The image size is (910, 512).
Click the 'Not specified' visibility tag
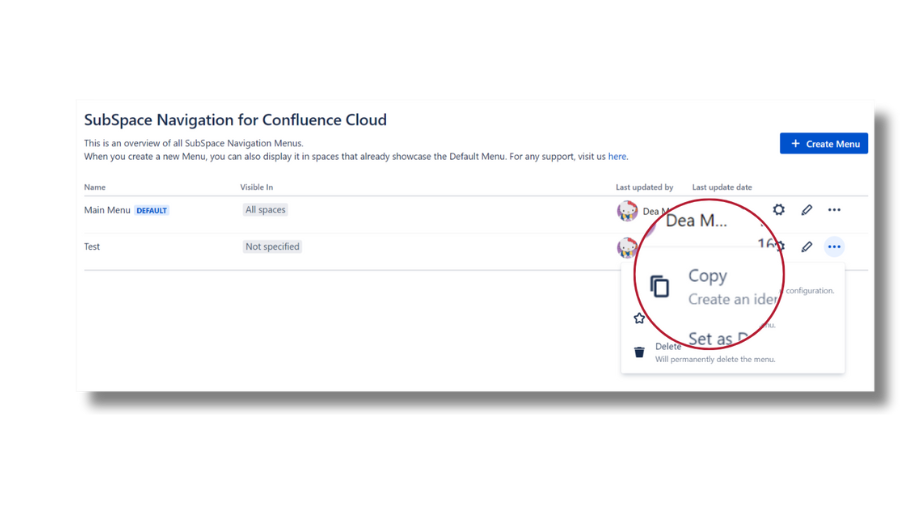point(273,247)
